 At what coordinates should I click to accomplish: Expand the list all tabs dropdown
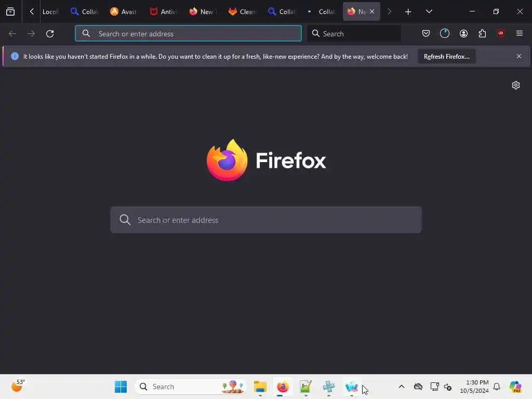click(429, 11)
